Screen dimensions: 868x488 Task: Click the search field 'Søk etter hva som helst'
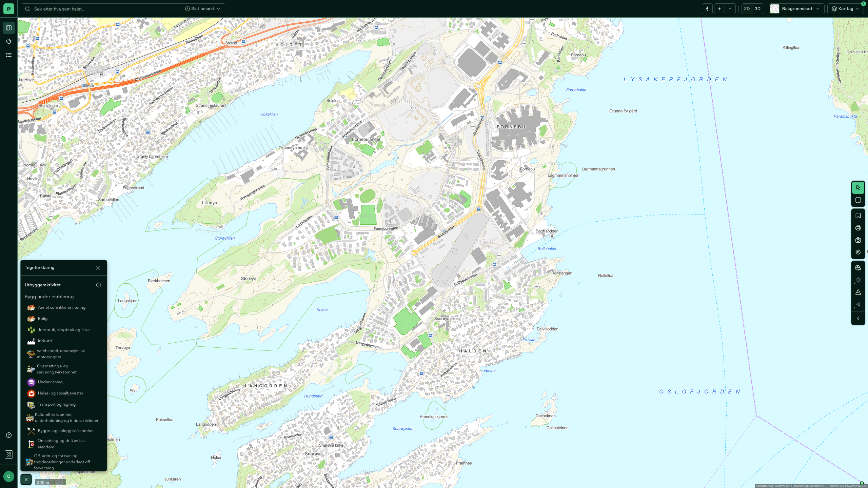[102, 9]
